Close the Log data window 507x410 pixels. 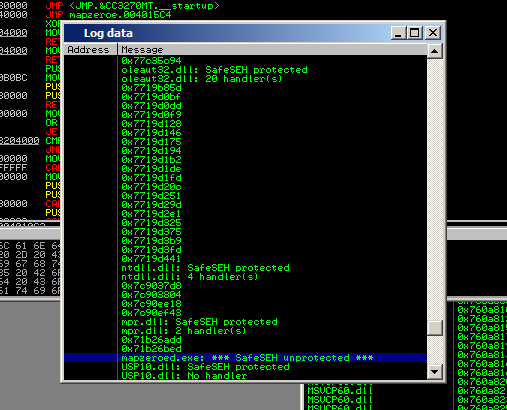(x=433, y=33)
